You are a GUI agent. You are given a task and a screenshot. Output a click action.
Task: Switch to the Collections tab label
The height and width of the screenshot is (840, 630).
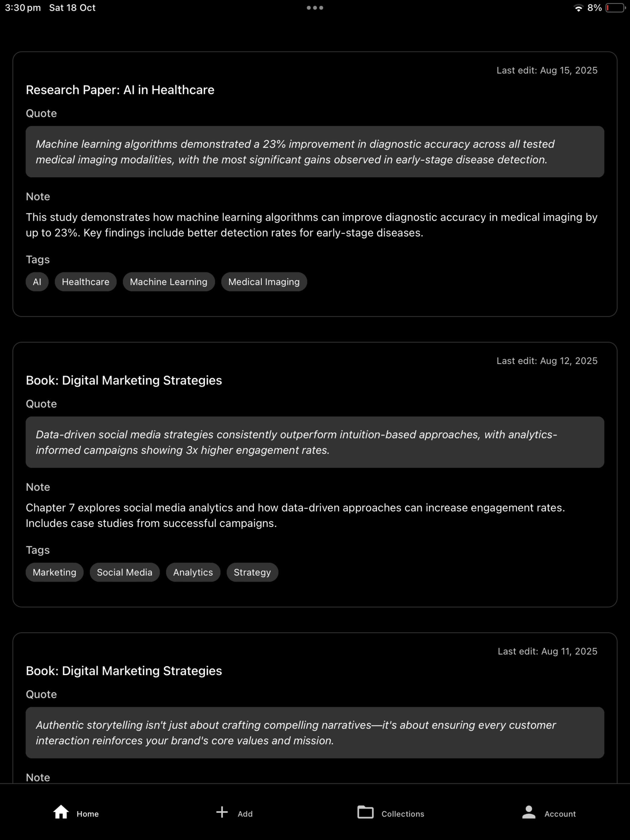coord(403,814)
